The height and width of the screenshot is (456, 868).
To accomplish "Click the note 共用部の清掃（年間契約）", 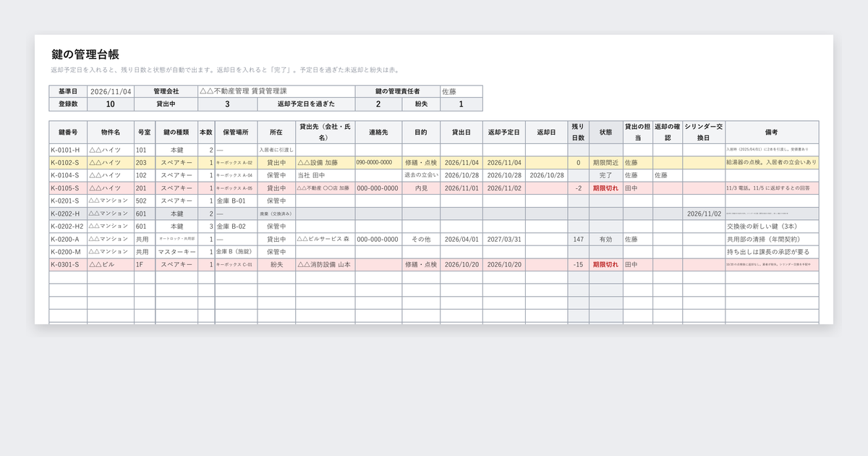I will pos(772,239).
